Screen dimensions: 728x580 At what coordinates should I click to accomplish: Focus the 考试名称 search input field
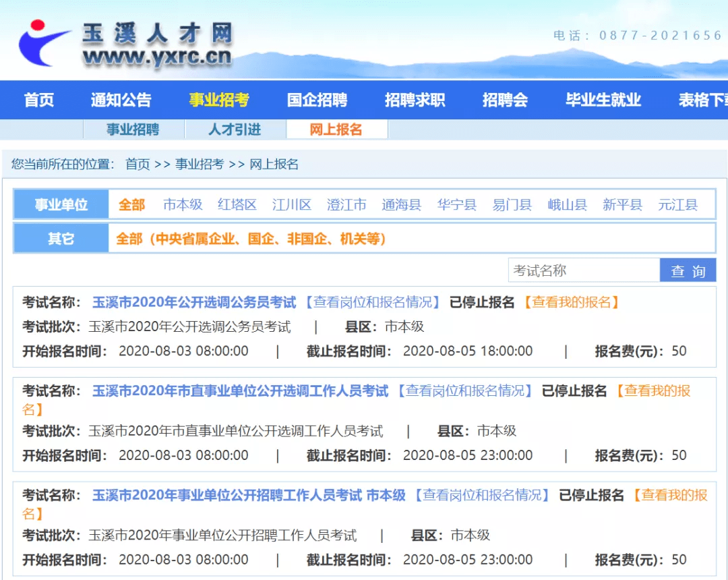(584, 270)
